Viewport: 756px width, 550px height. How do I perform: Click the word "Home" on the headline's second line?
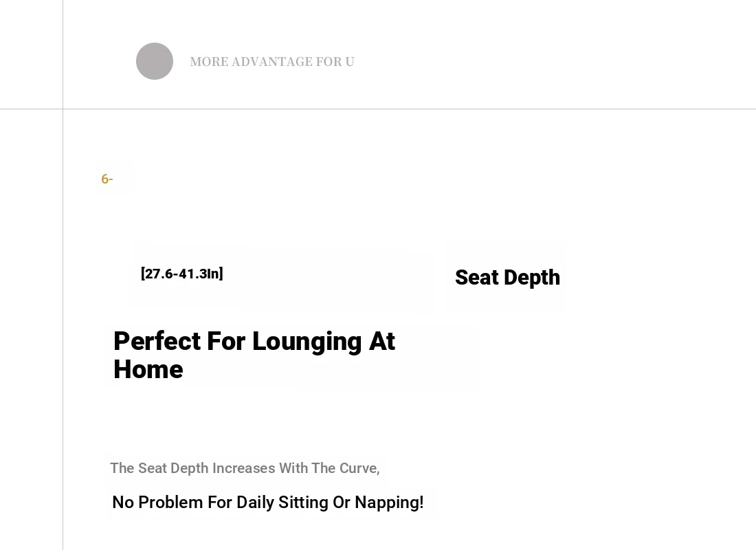(x=148, y=369)
